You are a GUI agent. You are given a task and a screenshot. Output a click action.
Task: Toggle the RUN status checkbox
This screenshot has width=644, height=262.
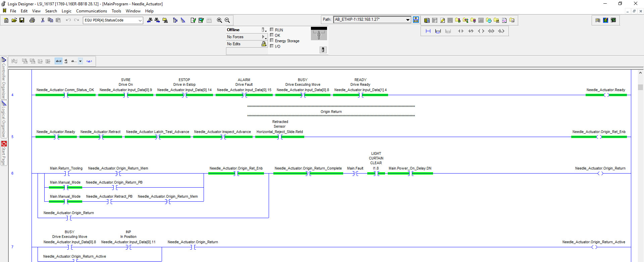(272, 29)
